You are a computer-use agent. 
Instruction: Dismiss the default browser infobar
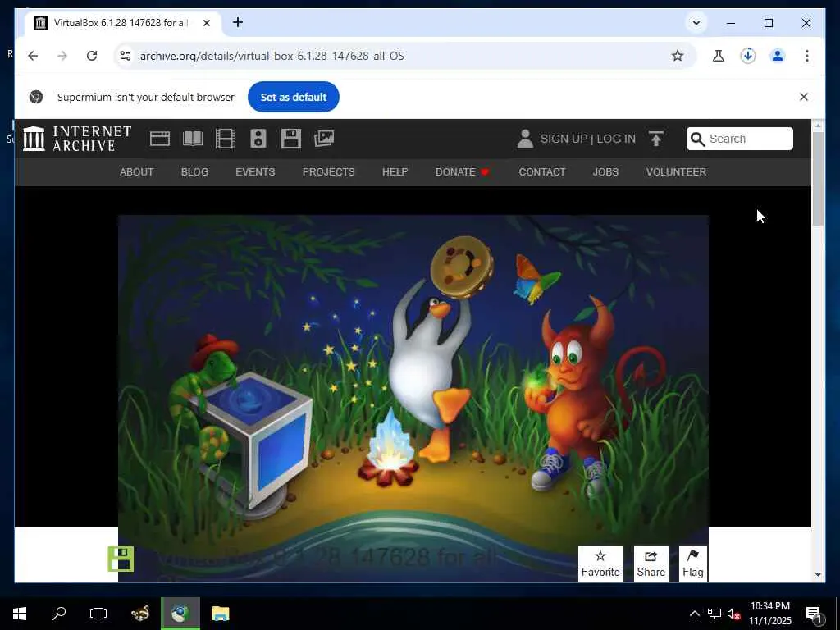point(804,97)
